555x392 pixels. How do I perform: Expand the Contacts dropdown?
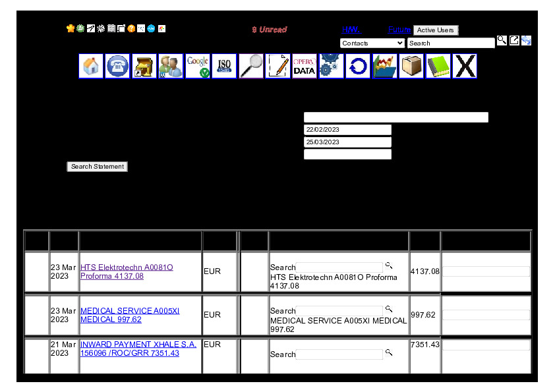point(372,43)
